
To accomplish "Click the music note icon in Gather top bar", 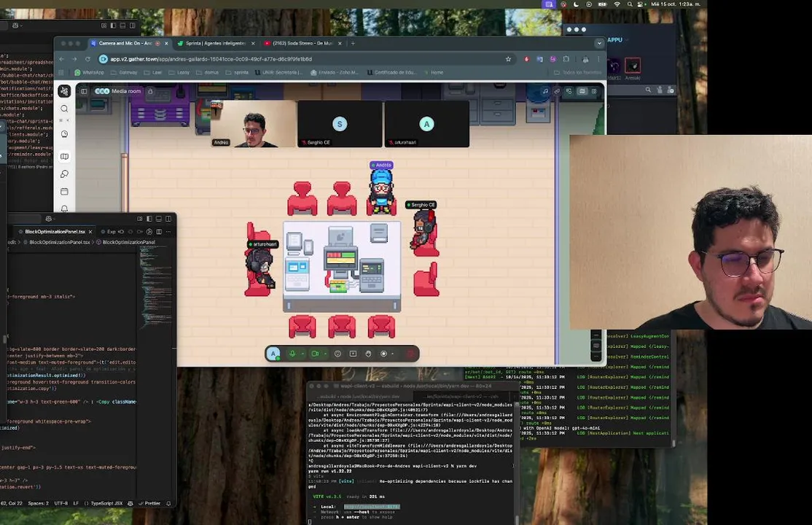I will (545, 91).
